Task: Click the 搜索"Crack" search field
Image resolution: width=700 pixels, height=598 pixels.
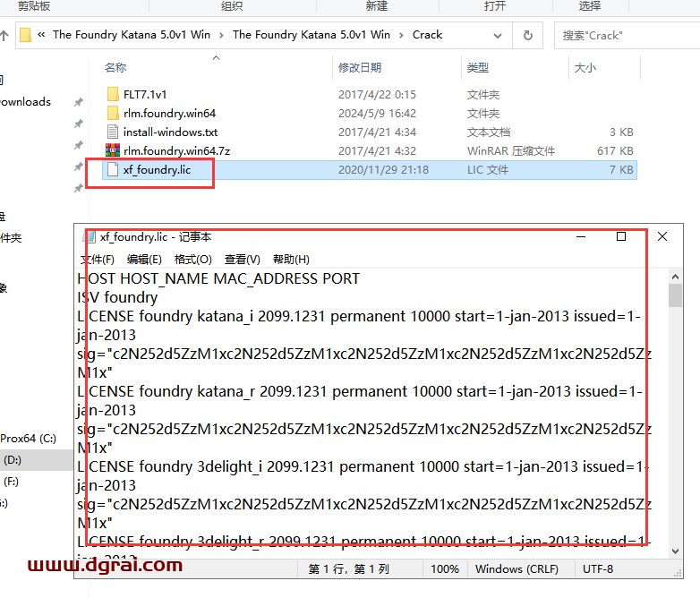Action: (x=627, y=35)
